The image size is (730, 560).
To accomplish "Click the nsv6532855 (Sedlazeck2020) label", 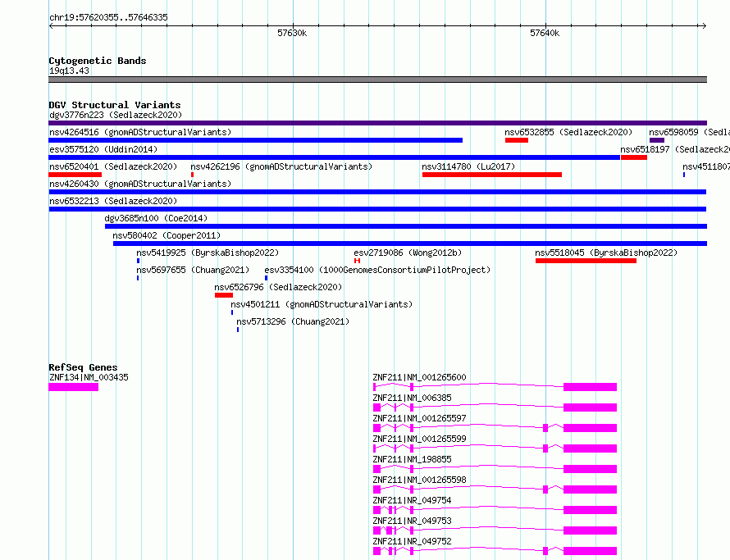I will coord(568,132).
